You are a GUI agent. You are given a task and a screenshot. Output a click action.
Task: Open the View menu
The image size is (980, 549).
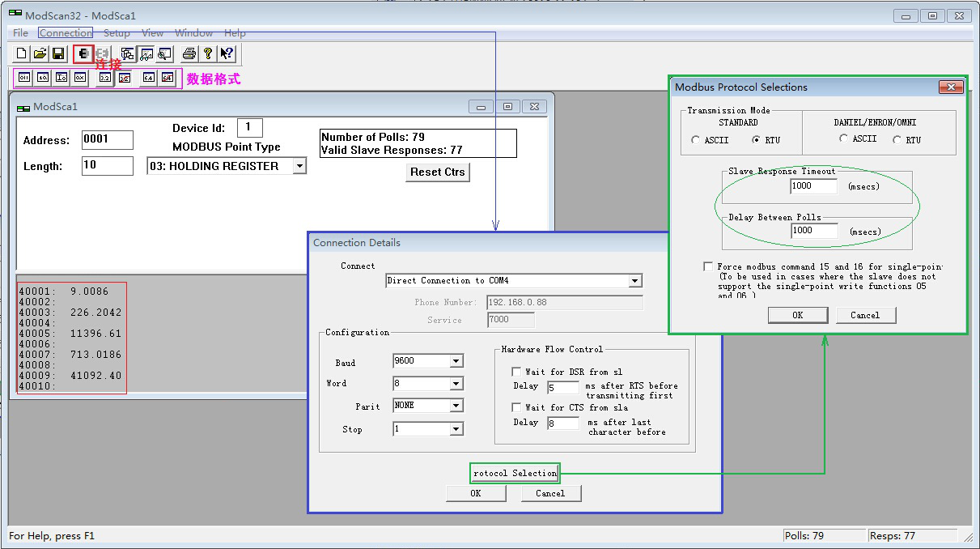point(153,33)
